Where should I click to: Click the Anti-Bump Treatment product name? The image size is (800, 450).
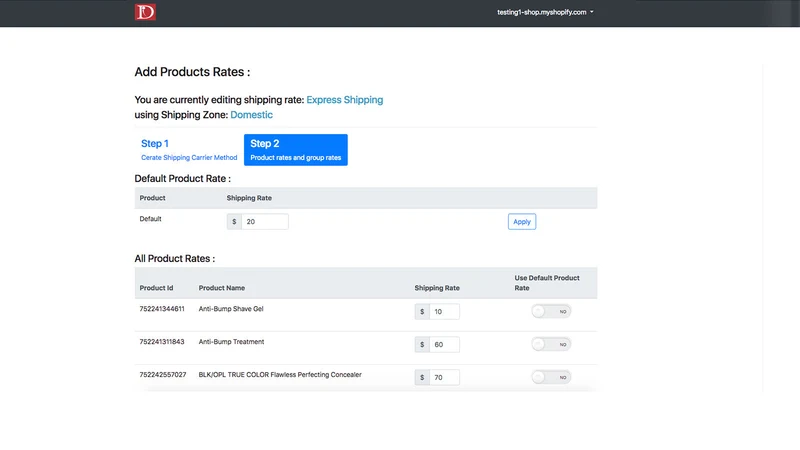(x=231, y=342)
